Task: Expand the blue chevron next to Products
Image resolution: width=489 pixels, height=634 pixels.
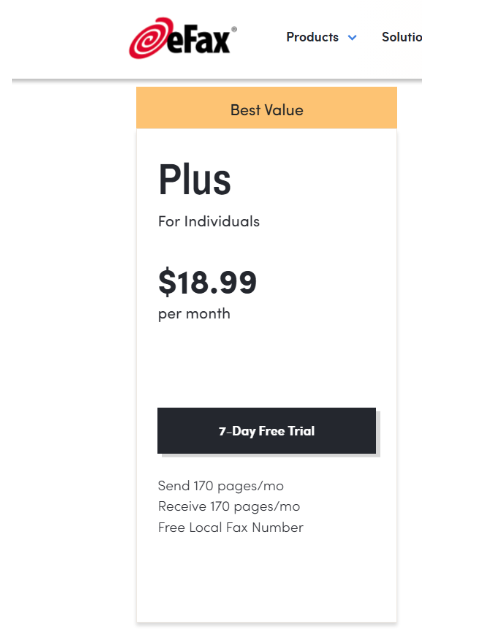Action: (x=352, y=38)
